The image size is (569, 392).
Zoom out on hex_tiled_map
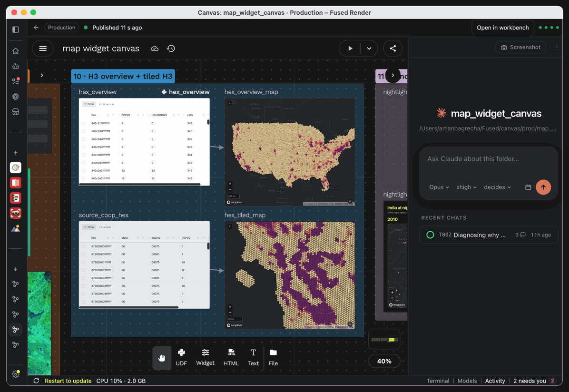coord(230,312)
